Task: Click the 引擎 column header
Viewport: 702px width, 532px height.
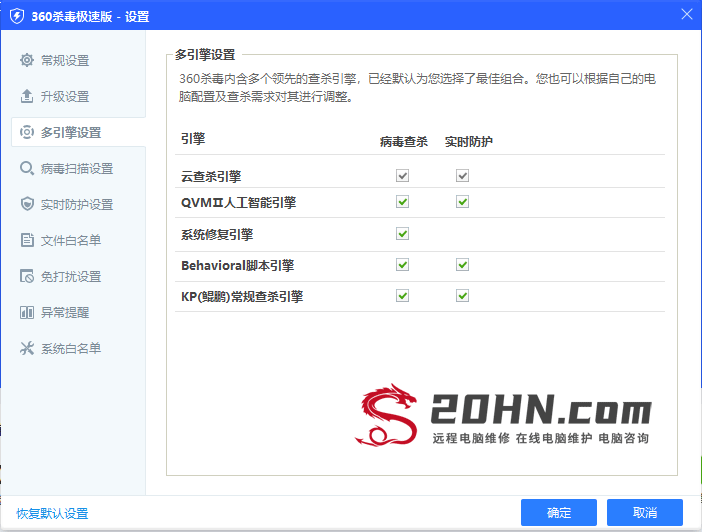Action: [193, 138]
